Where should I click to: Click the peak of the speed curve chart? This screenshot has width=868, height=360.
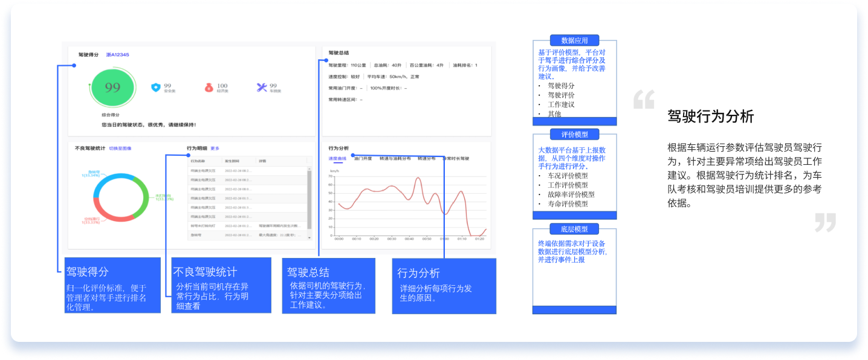click(x=418, y=178)
